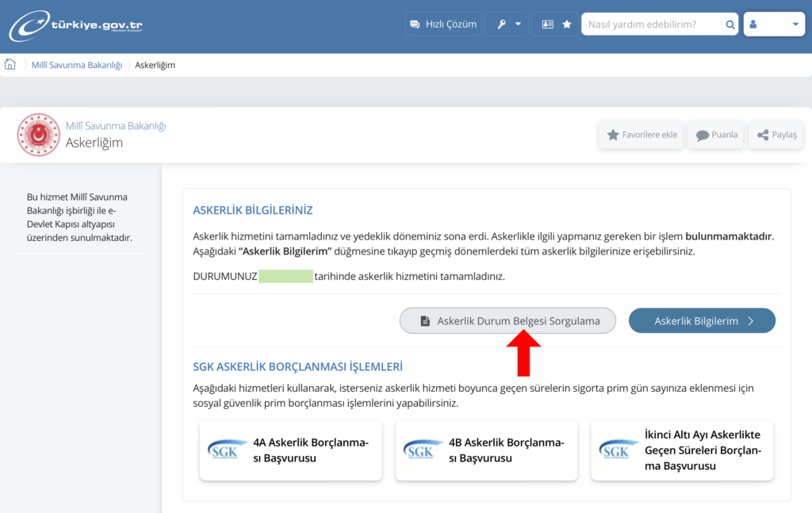
Task: Share the page using Paylaş
Action: click(x=776, y=135)
